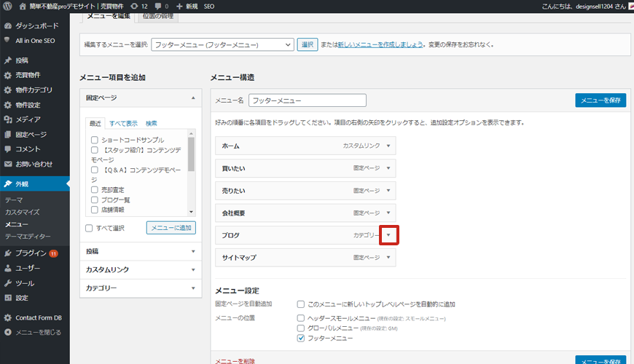Viewport: 634px width, 364px height.
Task: Click the メニュー名 text field
Action: [x=307, y=100]
